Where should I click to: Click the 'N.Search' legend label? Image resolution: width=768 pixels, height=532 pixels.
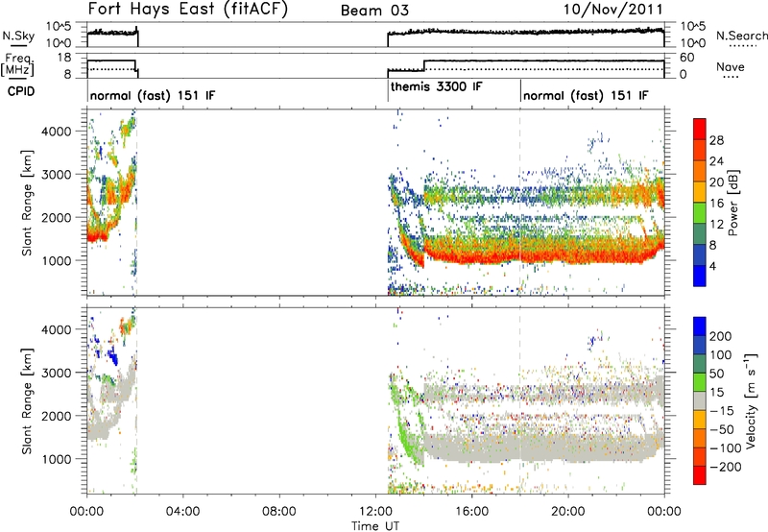[x=741, y=36]
